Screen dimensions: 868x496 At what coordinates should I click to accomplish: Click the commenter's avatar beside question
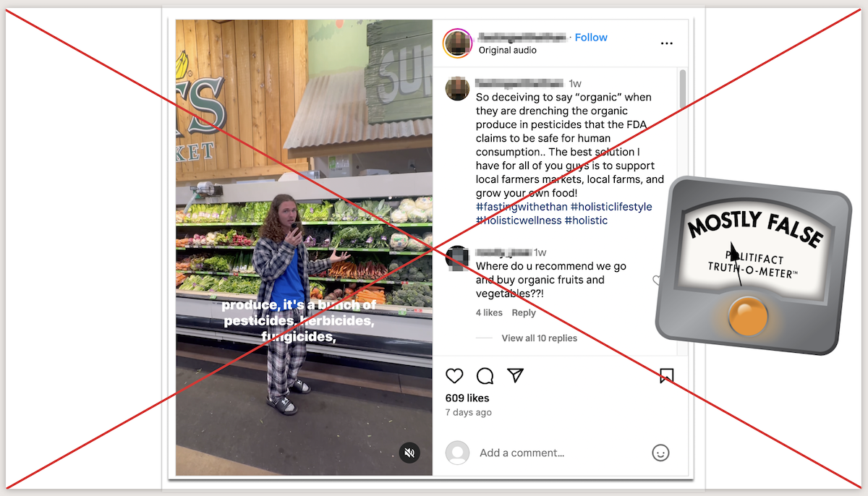(457, 257)
